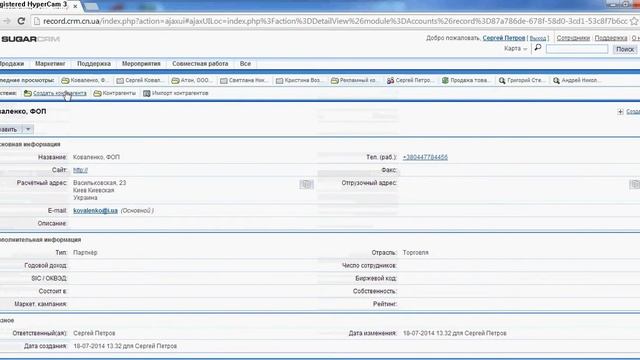
Task: Open the Сотрудники link in header
Action: click(x=573, y=38)
